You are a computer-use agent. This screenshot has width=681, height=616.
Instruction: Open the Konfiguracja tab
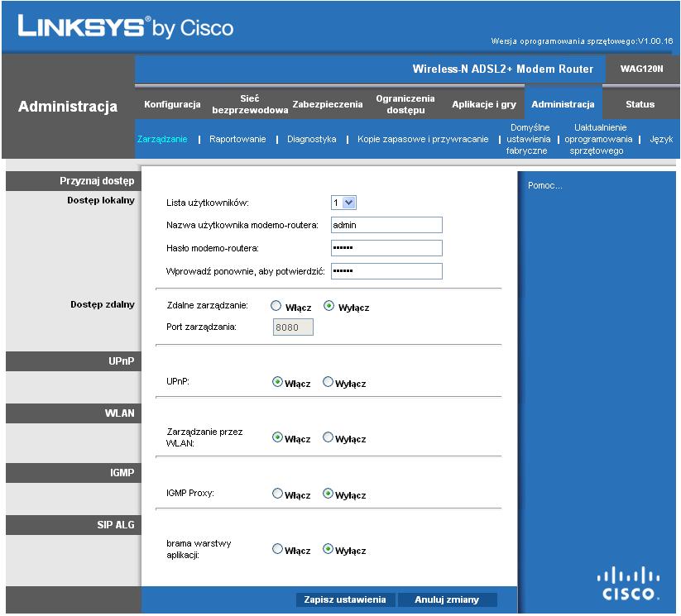click(x=172, y=104)
